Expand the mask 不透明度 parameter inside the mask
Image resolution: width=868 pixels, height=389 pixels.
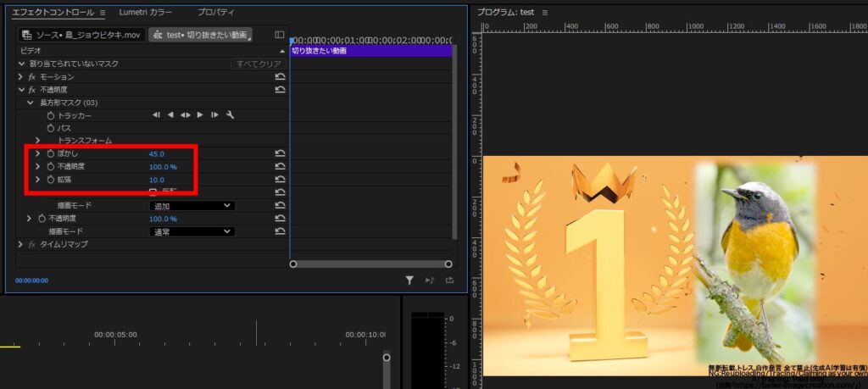pos(37,167)
